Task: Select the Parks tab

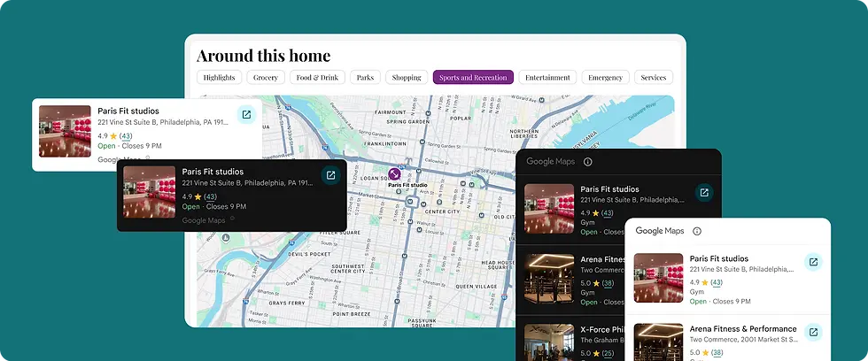Action: [x=365, y=77]
